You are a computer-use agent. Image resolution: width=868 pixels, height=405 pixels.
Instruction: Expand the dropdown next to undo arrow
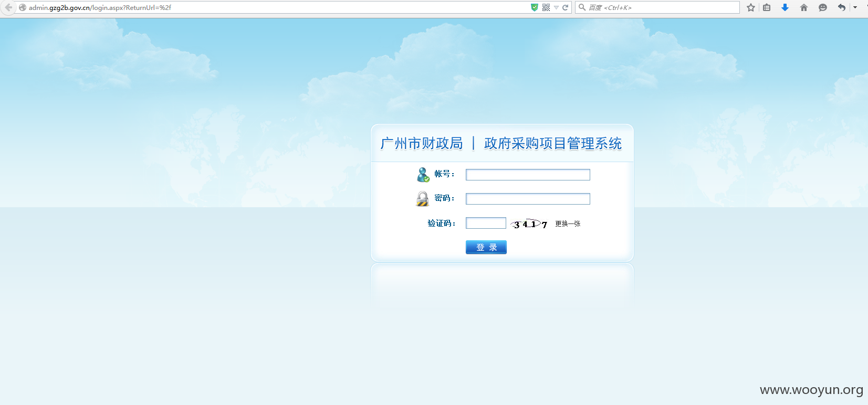click(855, 7)
